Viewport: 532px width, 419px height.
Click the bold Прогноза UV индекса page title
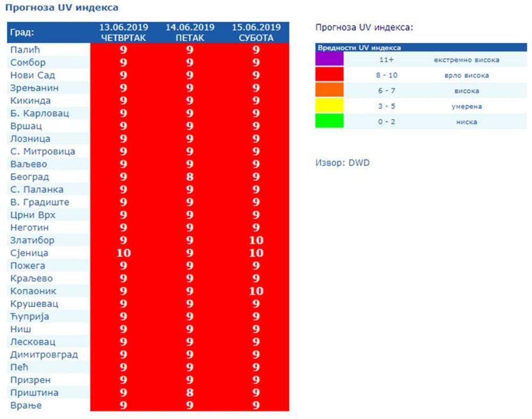pos(62,8)
